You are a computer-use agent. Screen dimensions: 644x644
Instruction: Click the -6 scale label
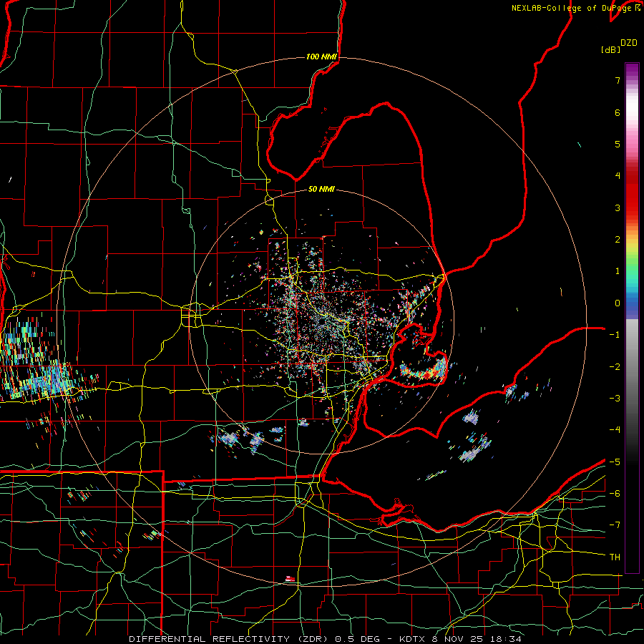click(x=615, y=494)
